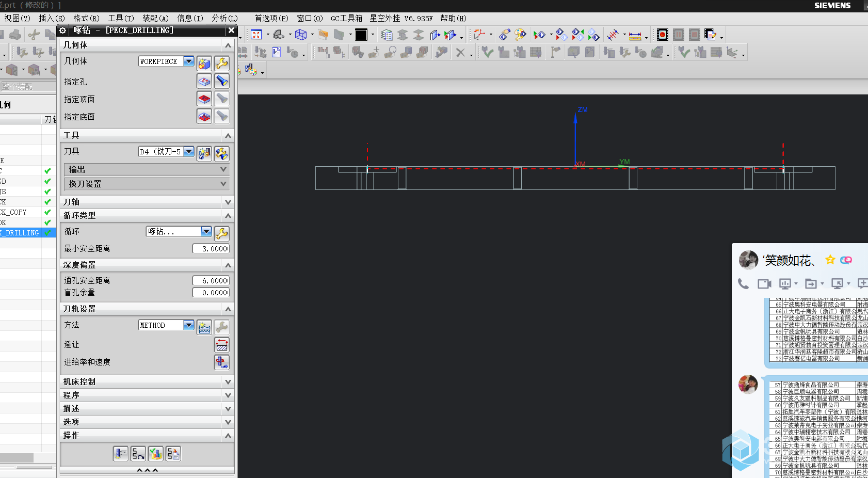This screenshot has width=868, height=478.
Task: Click the Generate tool path icon
Action: tap(120, 454)
